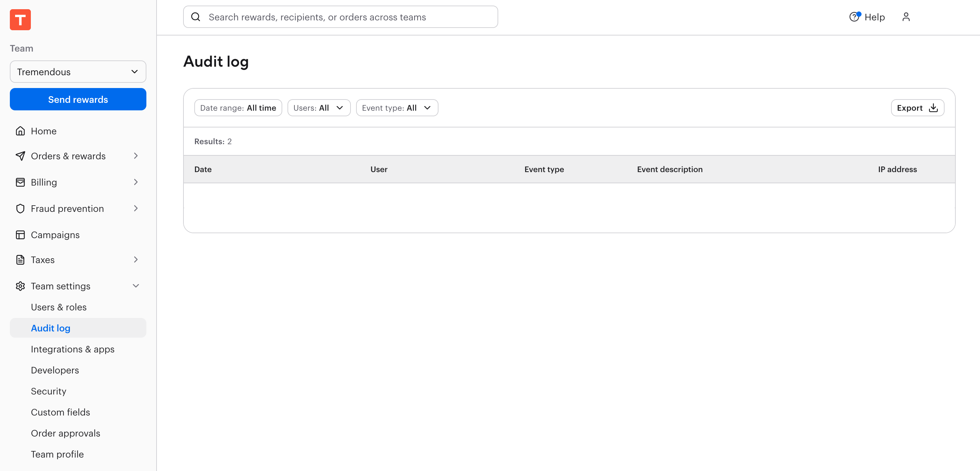Select the Audit log menu item
Viewport: 980px width, 471px height.
[x=78, y=328]
